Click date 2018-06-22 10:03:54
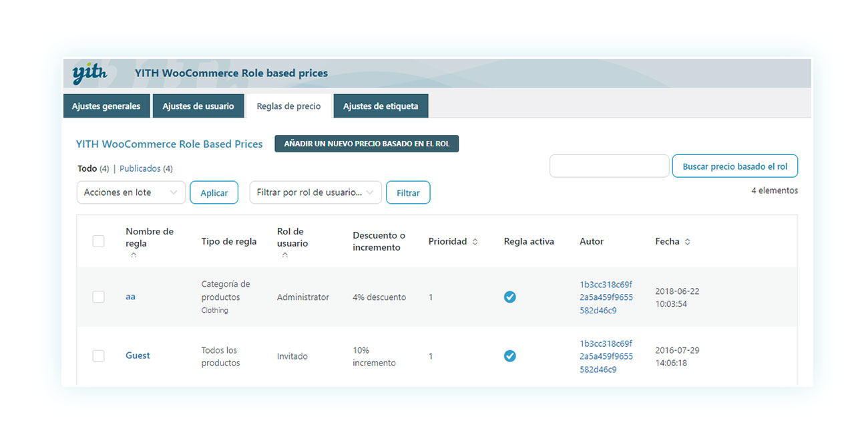Viewport: 868px width, 443px height. point(677,297)
